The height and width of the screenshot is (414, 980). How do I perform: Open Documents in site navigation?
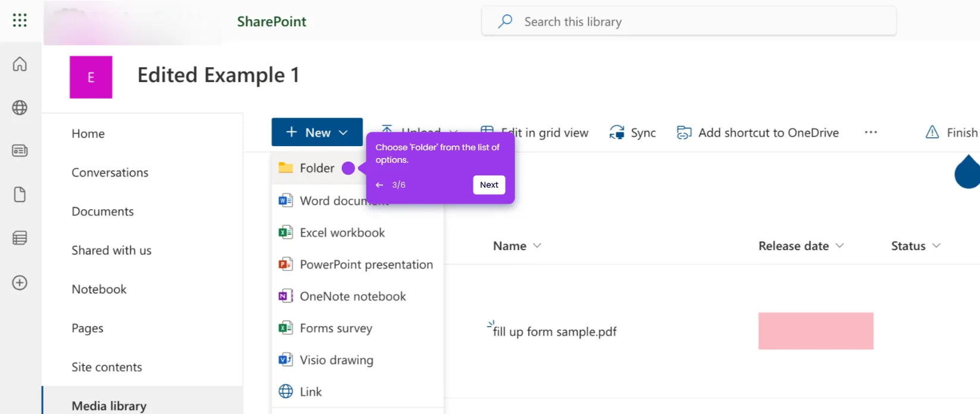(x=103, y=211)
